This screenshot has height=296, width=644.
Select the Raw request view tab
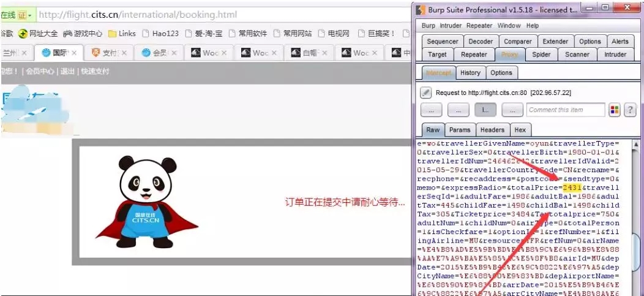coord(433,130)
